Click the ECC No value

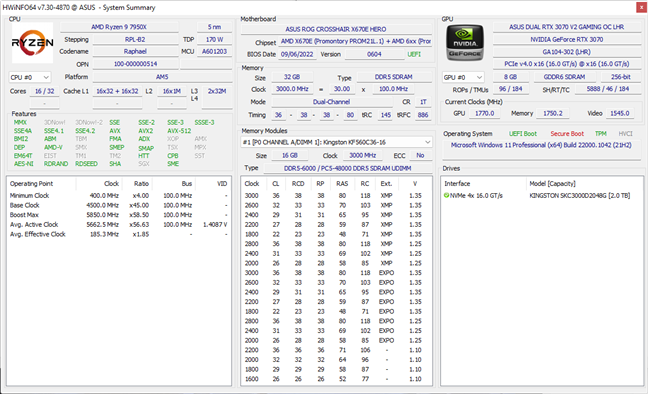point(420,155)
